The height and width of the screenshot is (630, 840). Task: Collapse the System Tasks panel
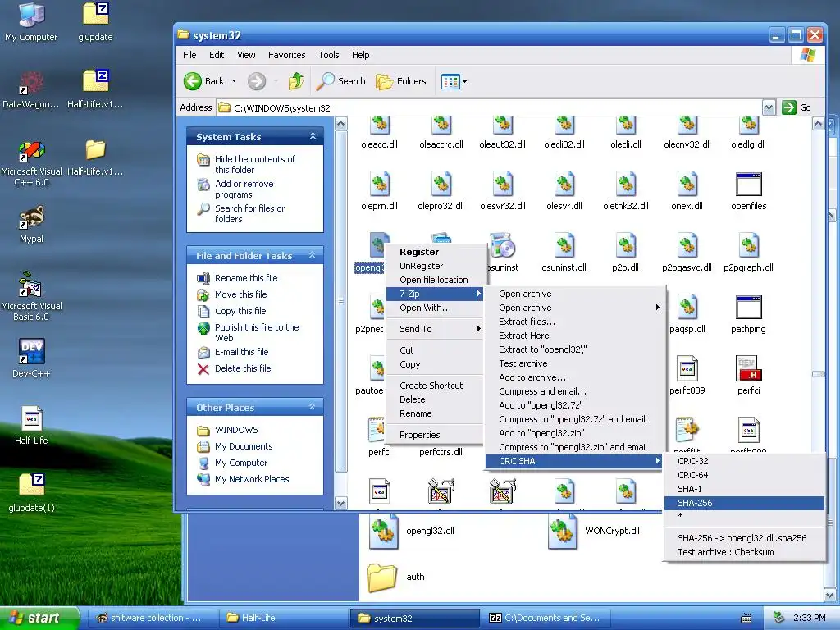click(313, 137)
